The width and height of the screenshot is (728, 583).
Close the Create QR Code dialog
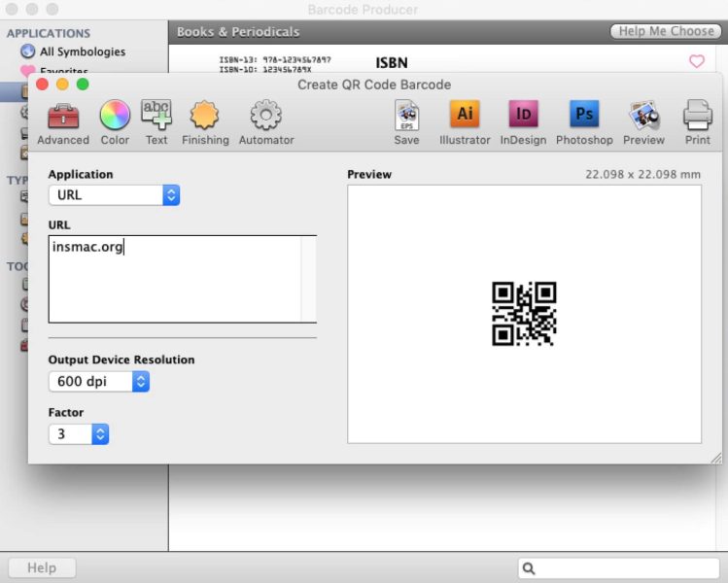pos(42,85)
